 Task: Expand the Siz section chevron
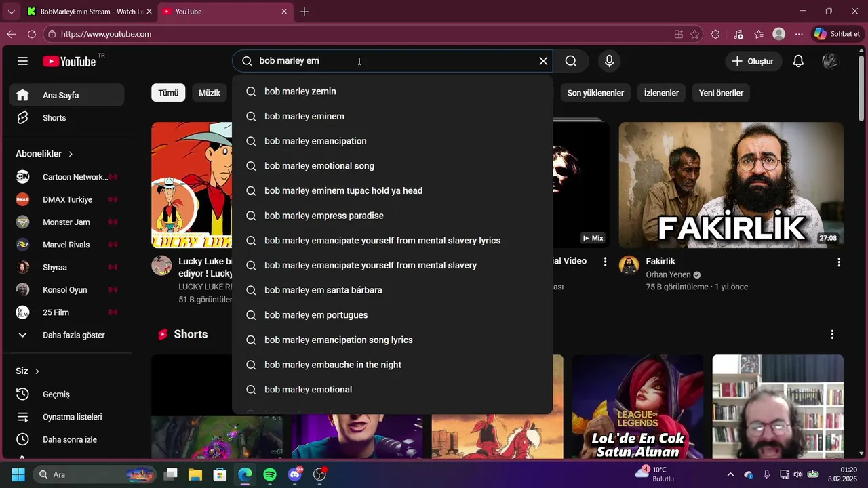[37, 371]
